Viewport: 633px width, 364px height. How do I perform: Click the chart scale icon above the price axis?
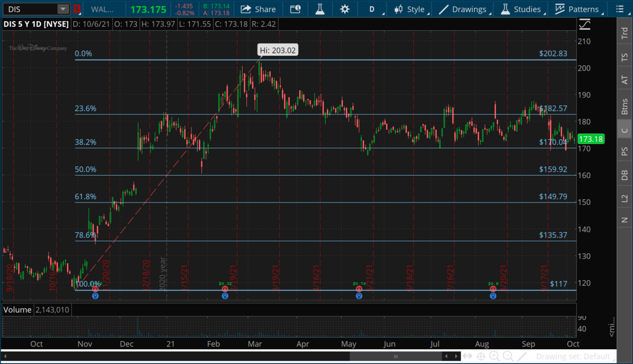coord(584,24)
